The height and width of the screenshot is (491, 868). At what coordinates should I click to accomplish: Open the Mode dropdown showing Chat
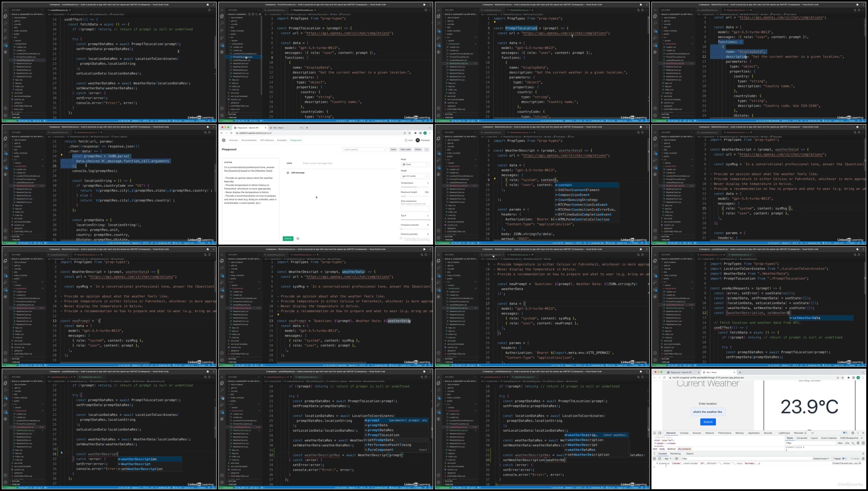pyautogui.click(x=415, y=165)
